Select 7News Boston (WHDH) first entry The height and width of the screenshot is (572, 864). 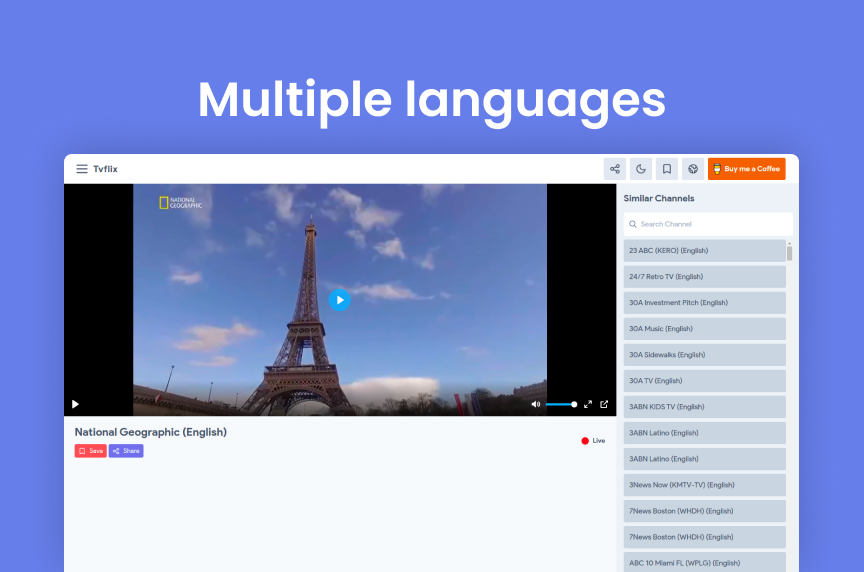(x=704, y=511)
